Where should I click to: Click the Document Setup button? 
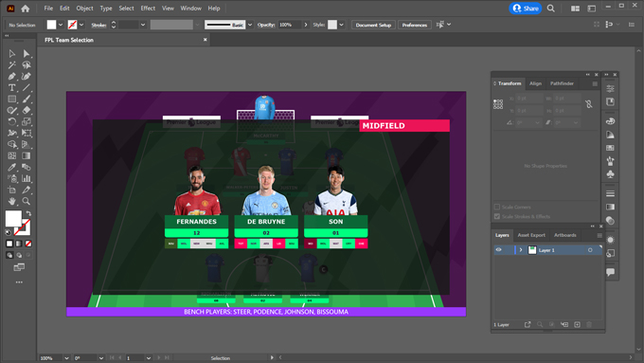373,25
